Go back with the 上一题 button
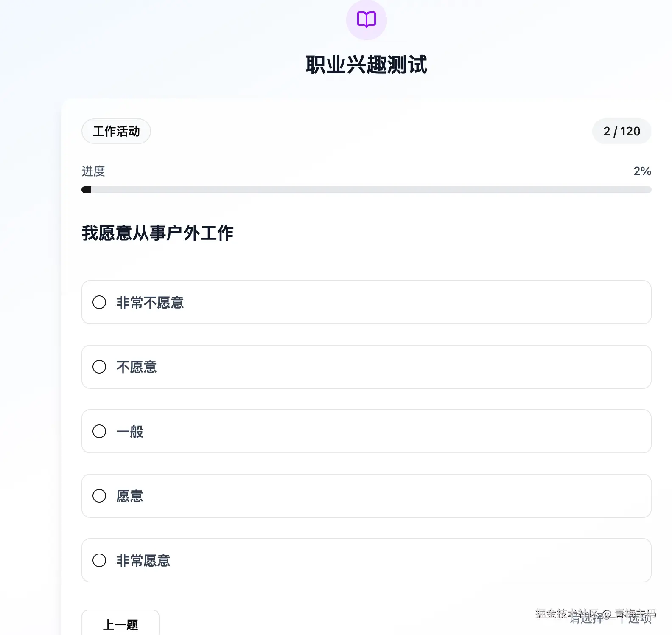 pyautogui.click(x=120, y=624)
